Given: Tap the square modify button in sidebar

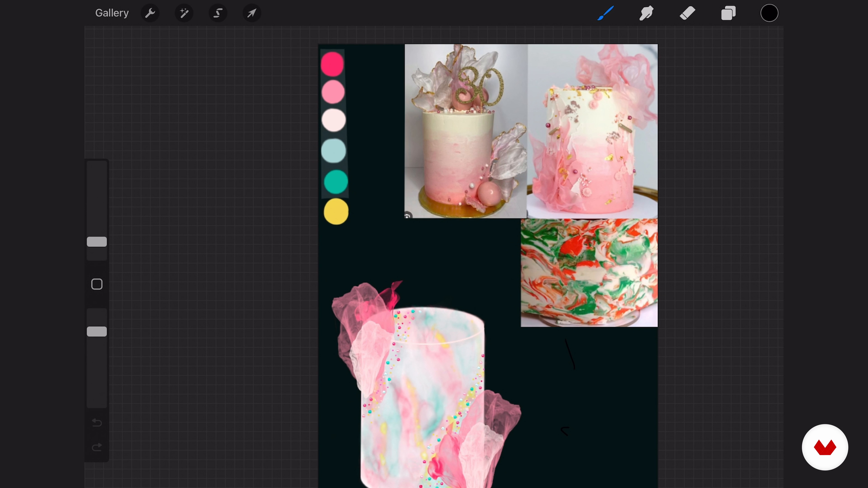Looking at the screenshot, I should pyautogui.click(x=97, y=284).
